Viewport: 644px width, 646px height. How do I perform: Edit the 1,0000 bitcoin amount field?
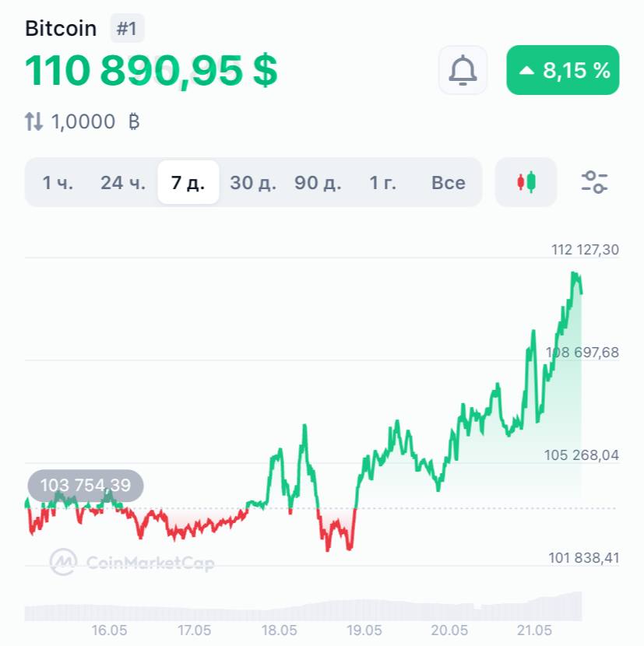[83, 121]
